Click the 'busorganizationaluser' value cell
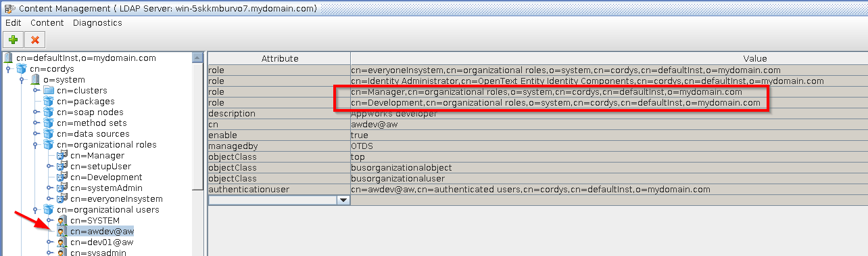Viewport: 868px width, 256px height. (x=609, y=179)
